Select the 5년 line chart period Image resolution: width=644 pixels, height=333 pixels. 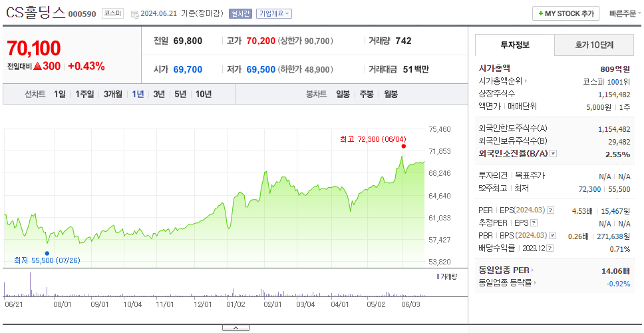180,94
